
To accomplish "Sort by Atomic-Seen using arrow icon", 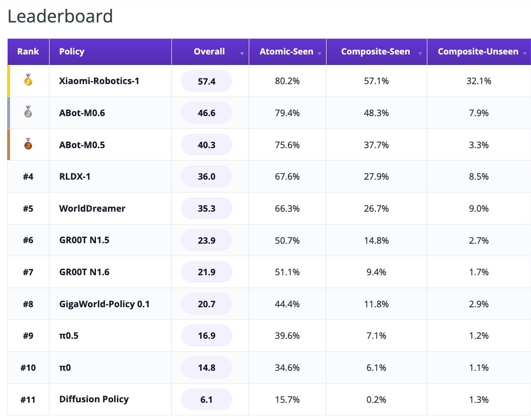I will pos(319,54).
